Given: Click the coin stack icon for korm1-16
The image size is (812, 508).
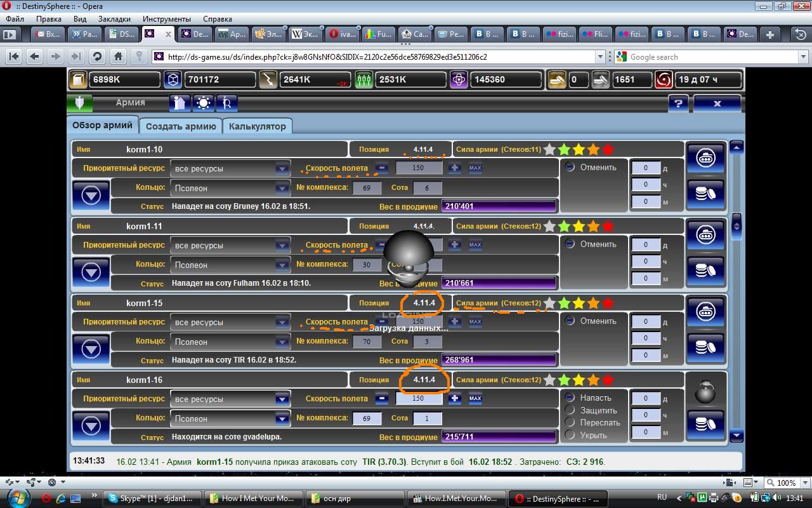Looking at the screenshot, I should pos(705,424).
